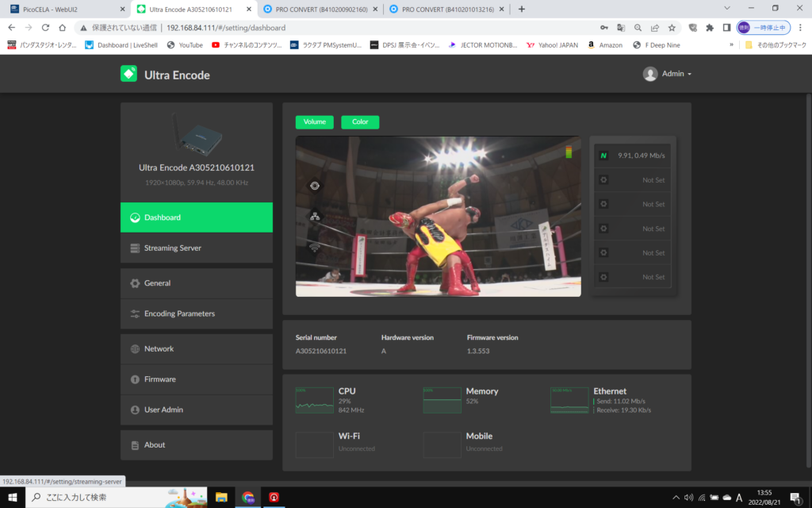Click the Memory usage graph

[x=442, y=400]
